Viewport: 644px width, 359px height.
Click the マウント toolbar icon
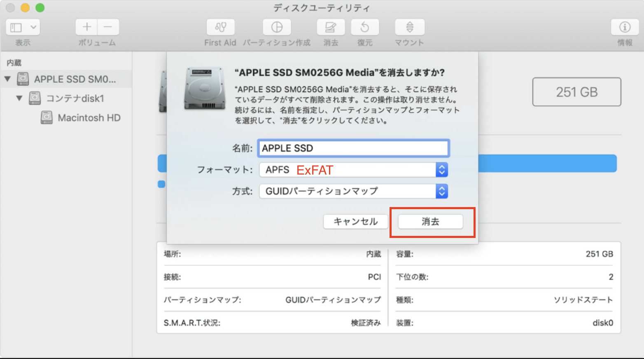[x=409, y=27]
